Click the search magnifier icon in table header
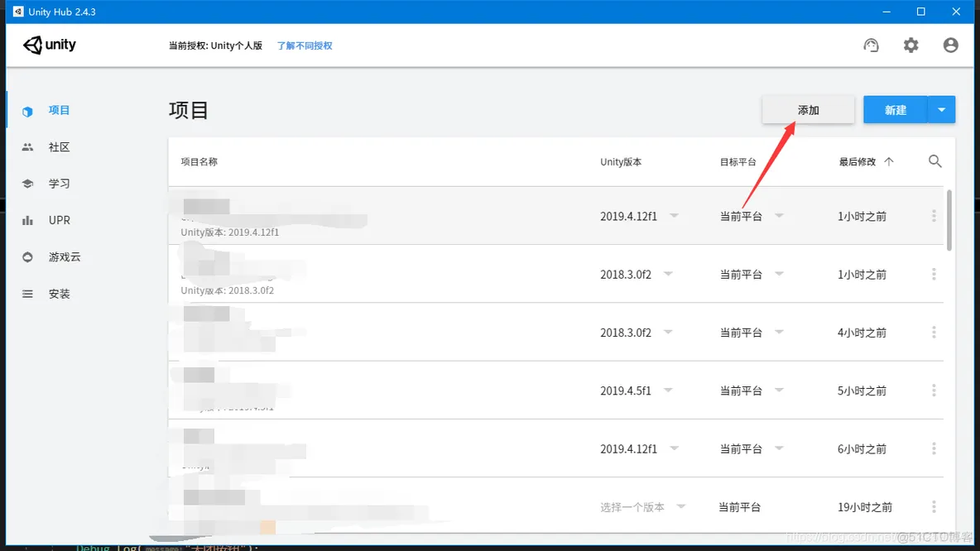Screen dimensions: 980x551 (935, 161)
